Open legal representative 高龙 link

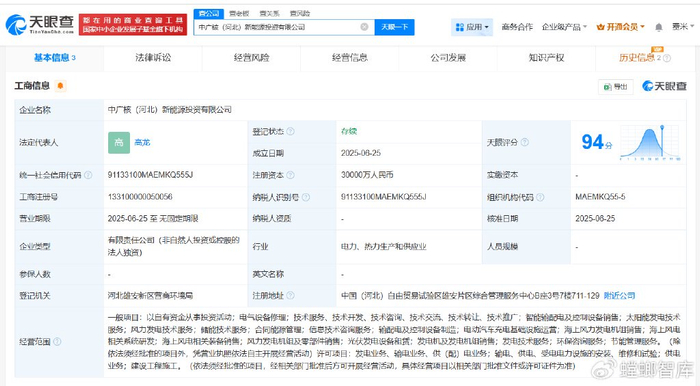click(142, 142)
